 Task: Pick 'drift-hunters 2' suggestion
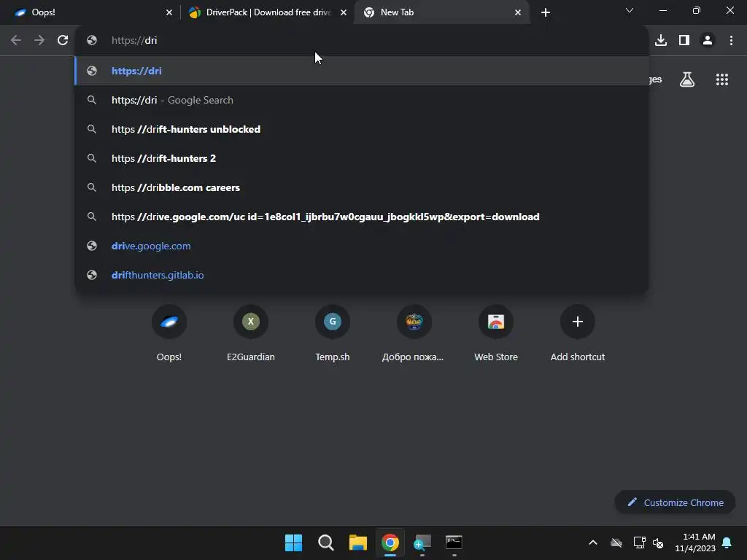[362, 158]
